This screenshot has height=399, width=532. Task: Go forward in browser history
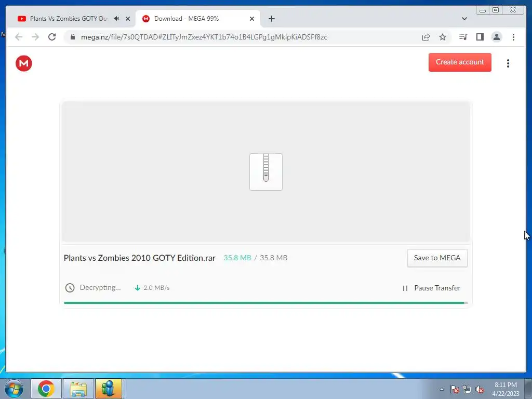[35, 37]
